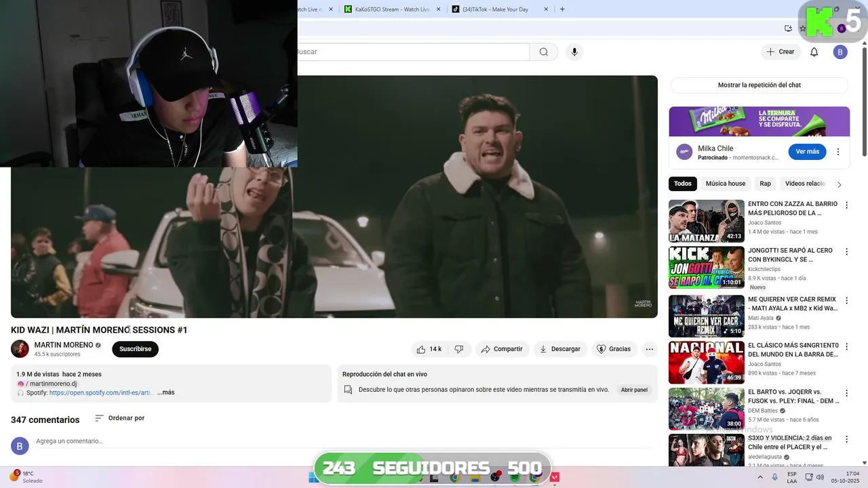
Task: Click the search magnifier button
Action: tap(544, 52)
